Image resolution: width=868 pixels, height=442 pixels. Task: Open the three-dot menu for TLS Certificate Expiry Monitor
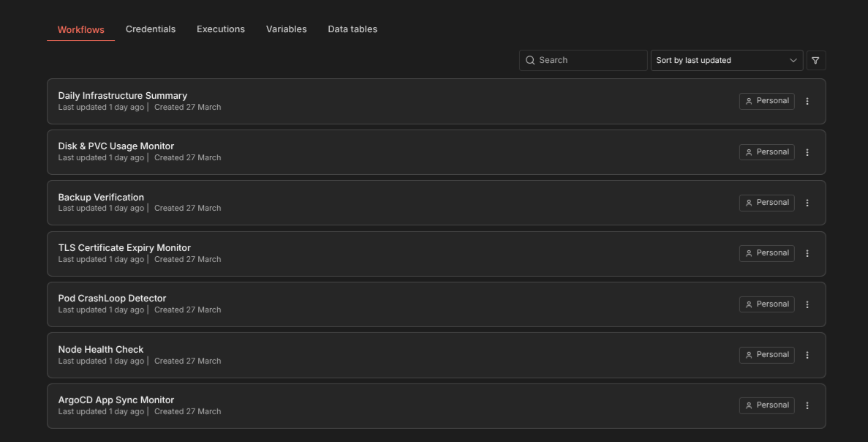[807, 252]
